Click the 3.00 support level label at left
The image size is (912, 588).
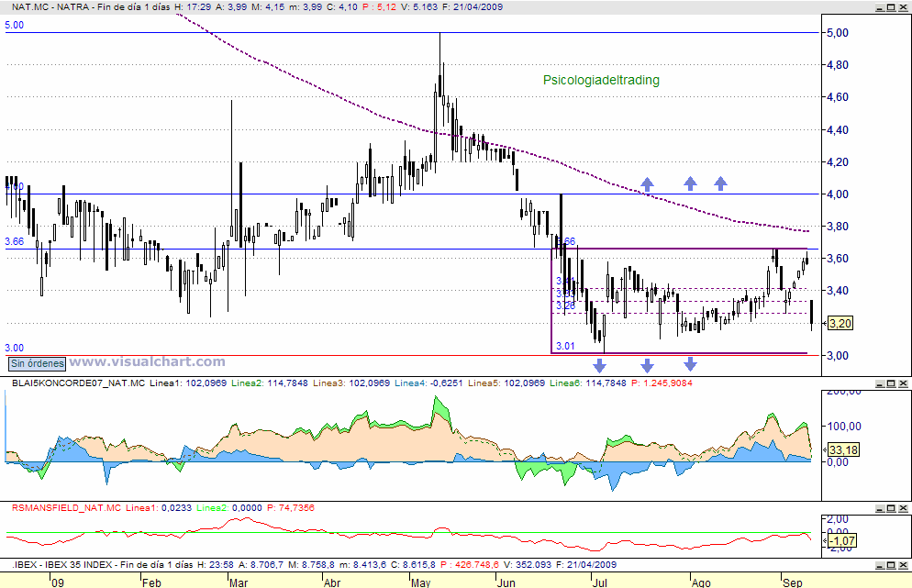[15, 348]
